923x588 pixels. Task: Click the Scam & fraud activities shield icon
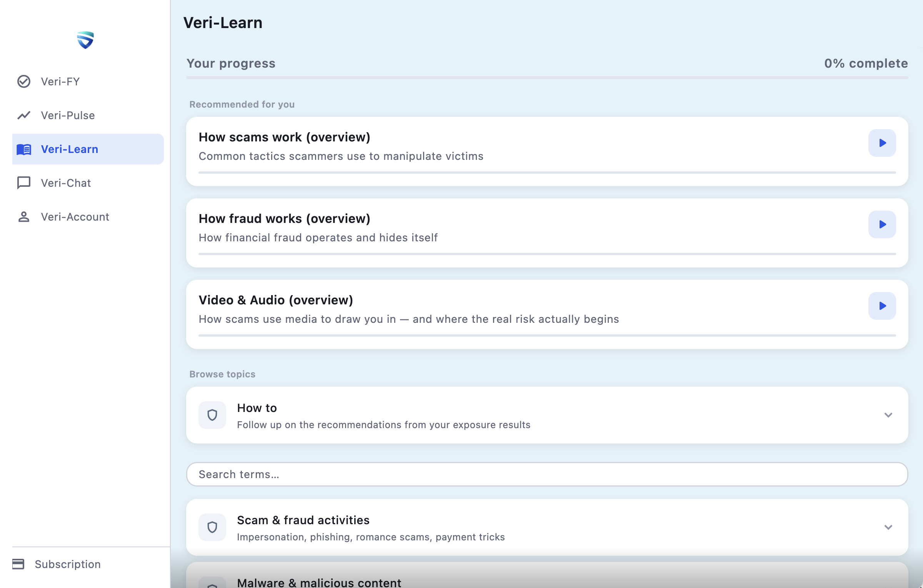point(212,527)
